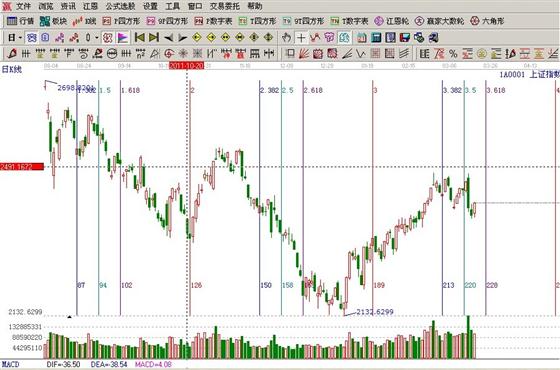Open the 板块 sector view
This screenshot has width=560, height=370.
click(53, 21)
